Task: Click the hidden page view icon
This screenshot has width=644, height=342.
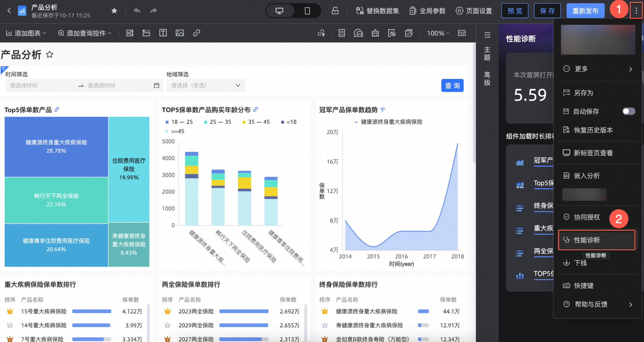Action: (x=392, y=33)
